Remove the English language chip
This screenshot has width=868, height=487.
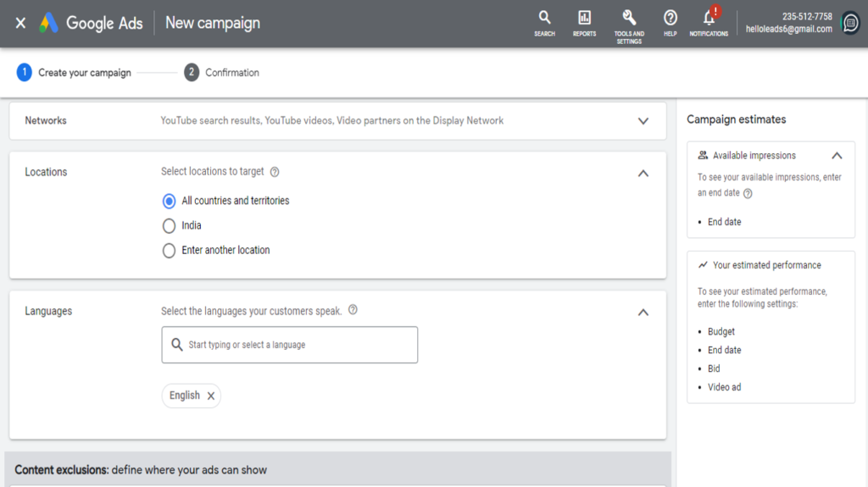pos(211,396)
